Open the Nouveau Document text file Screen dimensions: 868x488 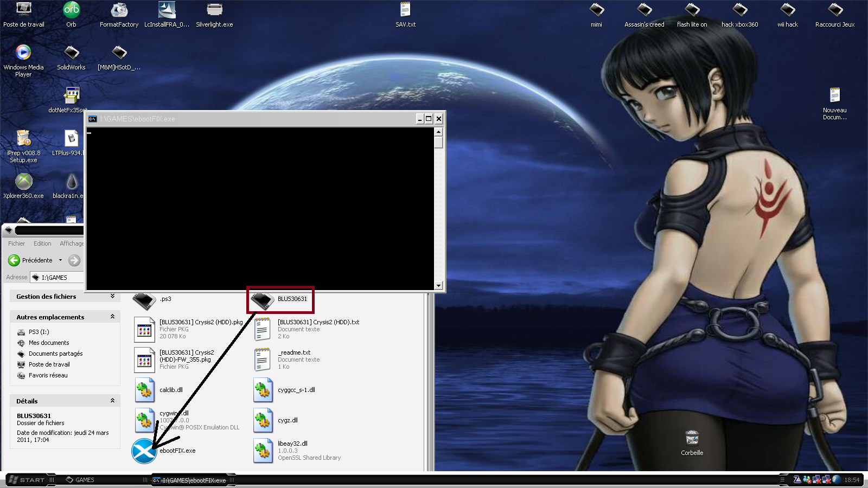tap(834, 103)
